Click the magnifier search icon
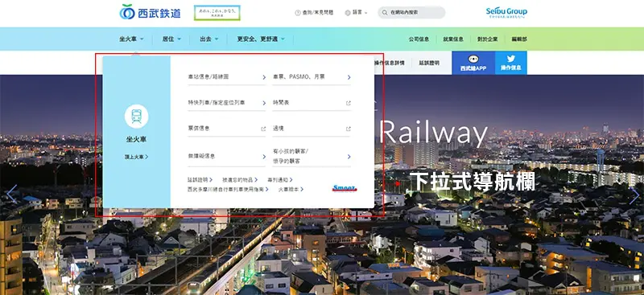The image size is (644, 295). 385,13
